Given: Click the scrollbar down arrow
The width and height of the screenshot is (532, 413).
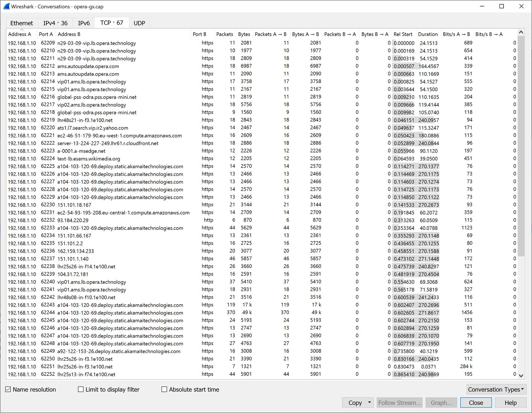Looking at the screenshot, I should pos(521,376).
